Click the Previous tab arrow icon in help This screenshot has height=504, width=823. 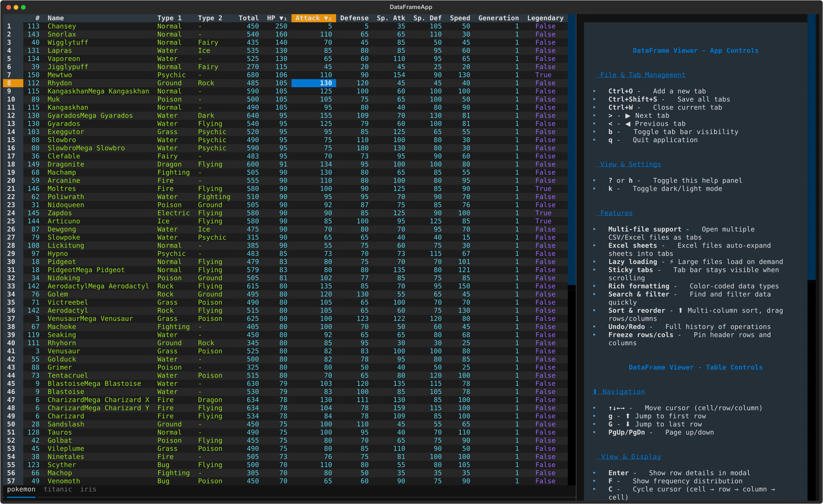click(x=627, y=124)
